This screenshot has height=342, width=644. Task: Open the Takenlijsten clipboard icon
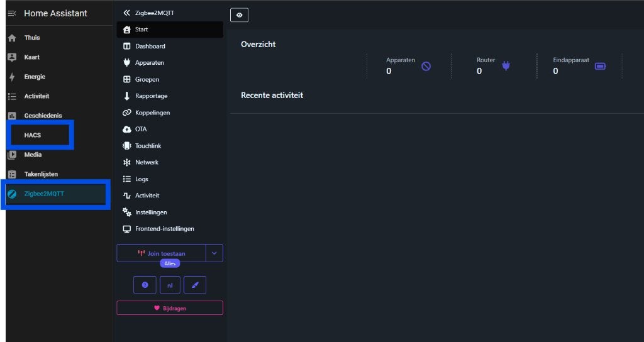pyautogui.click(x=12, y=174)
